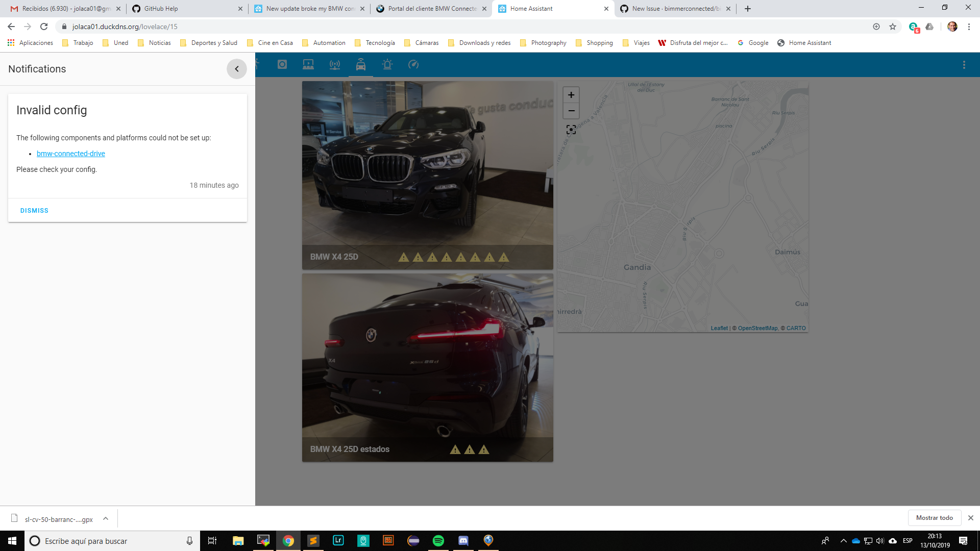Open the Photography bookmarks folder
Image resolution: width=980 pixels, height=551 pixels.
click(x=543, y=43)
